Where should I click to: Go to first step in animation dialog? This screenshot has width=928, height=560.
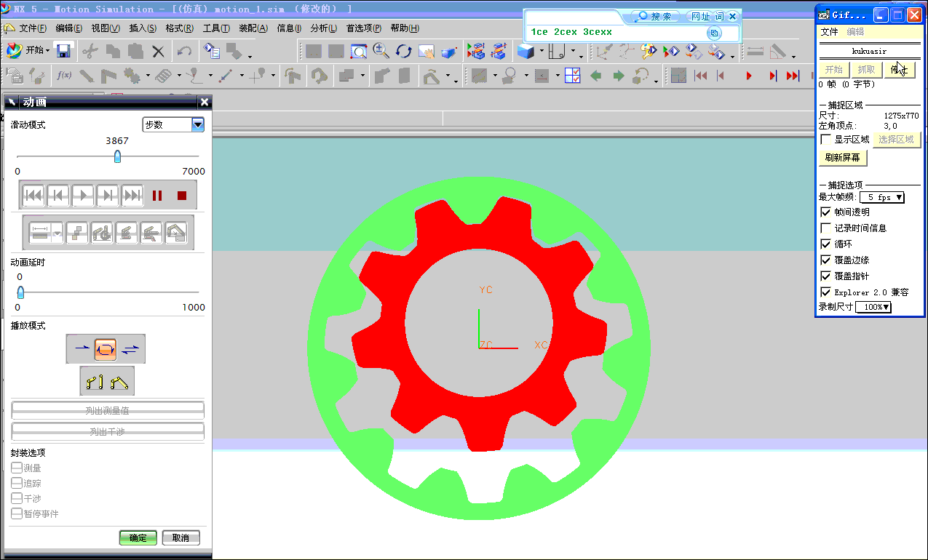pyautogui.click(x=33, y=195)
